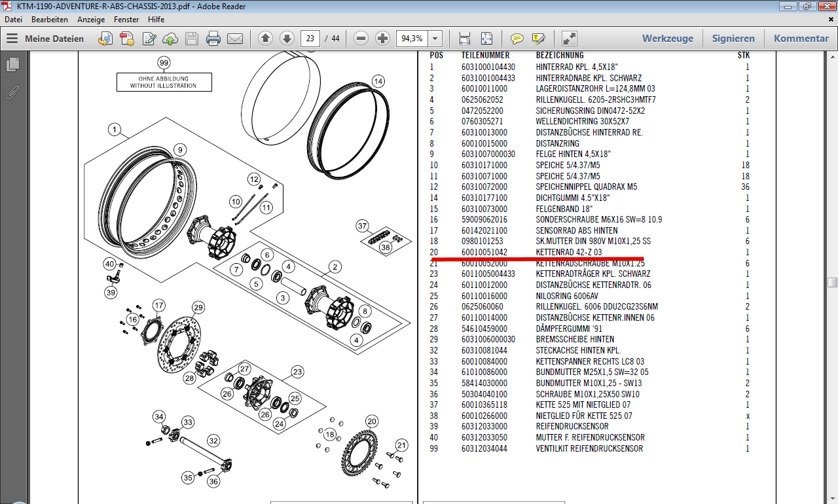
Task: Select the highlight text tool
Action: (x=539, y=39)
